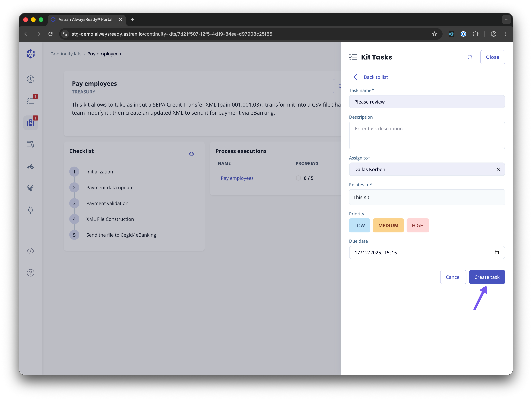
Task: Open the help question mark icon
Action: [x=31, y=273]
